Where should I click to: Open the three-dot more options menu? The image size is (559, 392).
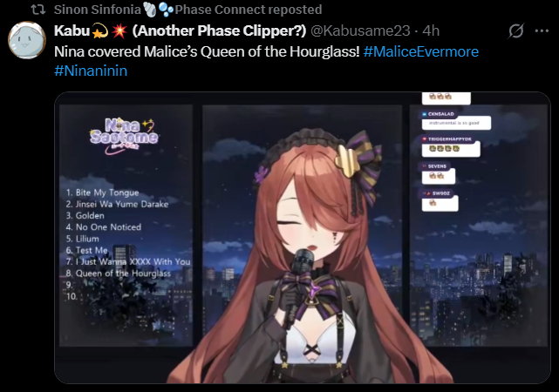tap(542, 31)
